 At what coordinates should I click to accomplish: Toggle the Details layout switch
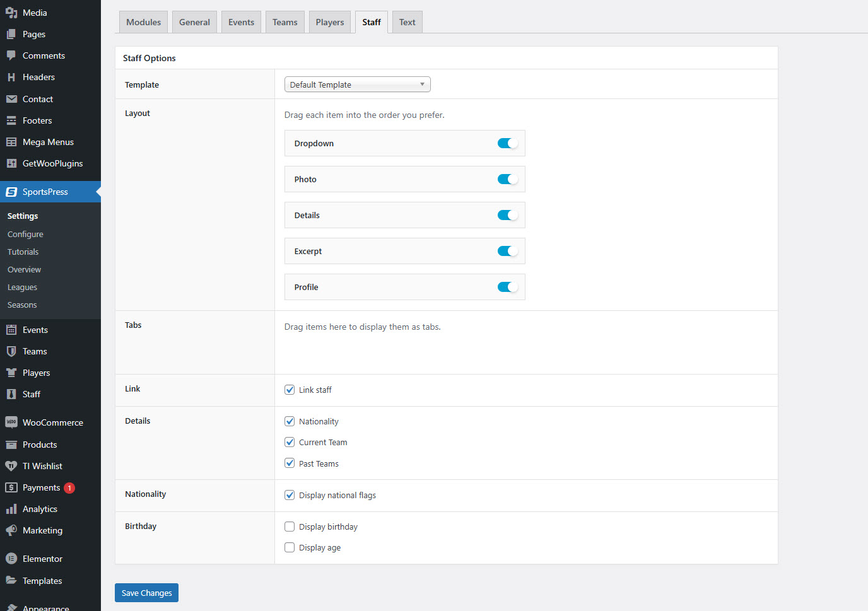[508, 215]
